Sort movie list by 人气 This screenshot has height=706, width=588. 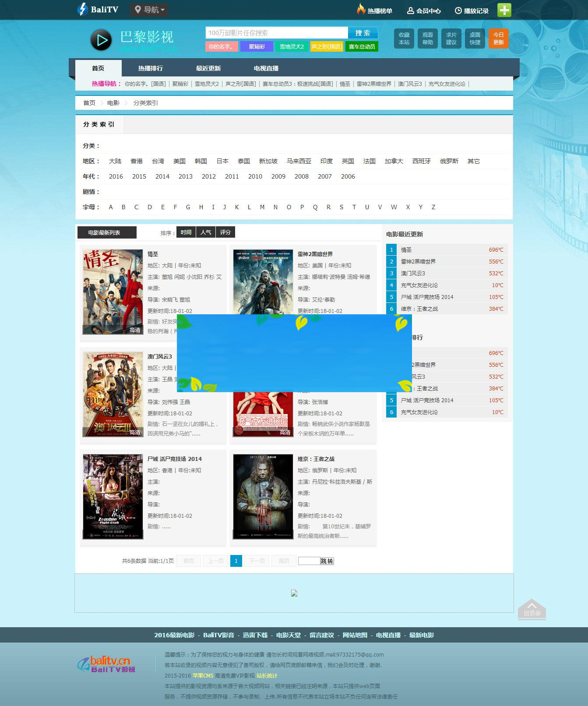click(x=206, y=232)
